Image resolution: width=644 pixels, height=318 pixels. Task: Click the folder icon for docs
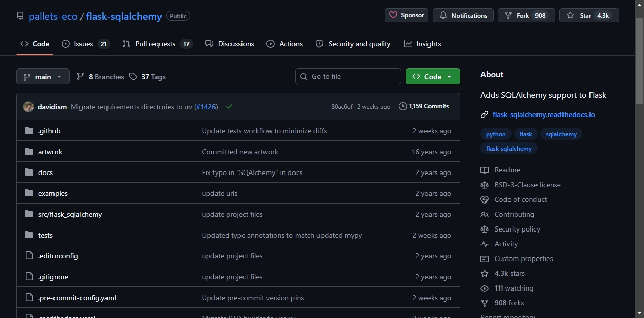[x=29, y=172]
